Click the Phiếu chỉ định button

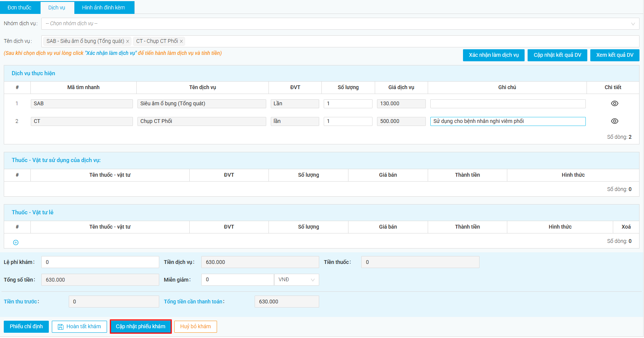pos(26,327)
